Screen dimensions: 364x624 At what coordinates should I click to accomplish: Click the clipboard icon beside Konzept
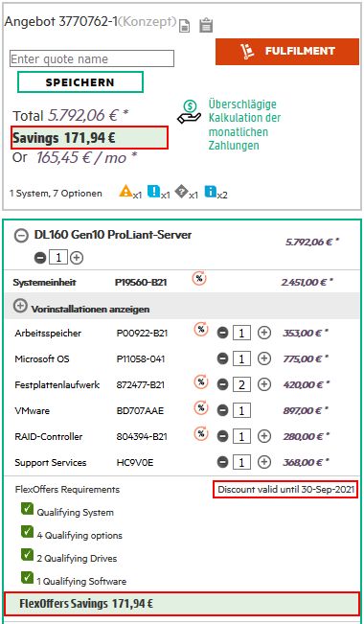tap(206, 25)
